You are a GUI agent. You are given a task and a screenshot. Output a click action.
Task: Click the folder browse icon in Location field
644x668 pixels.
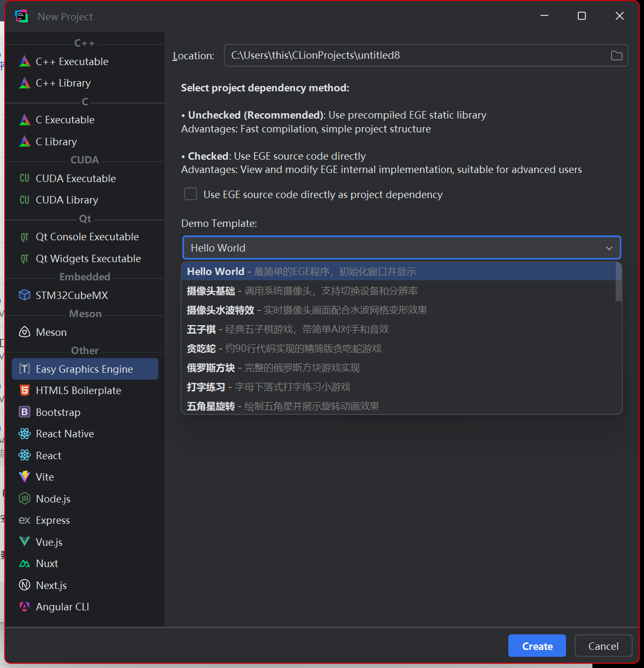[x=616, y=56]
